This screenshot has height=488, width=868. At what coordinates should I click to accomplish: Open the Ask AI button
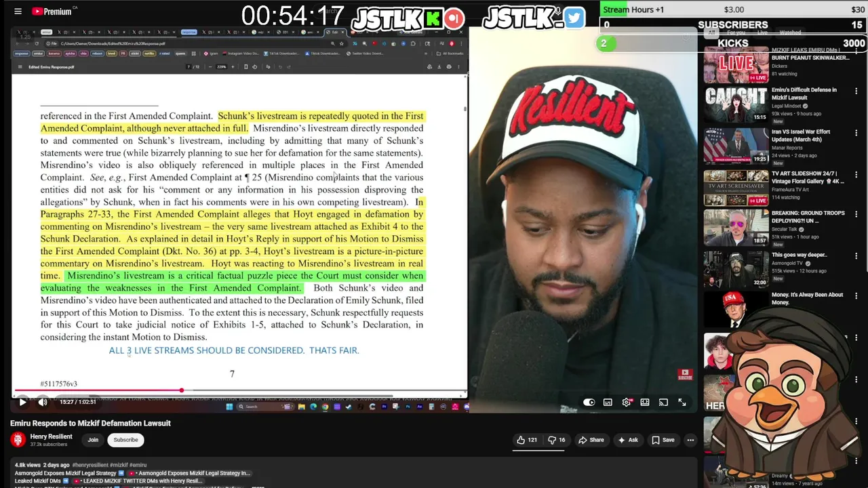[x=627, y=440]
